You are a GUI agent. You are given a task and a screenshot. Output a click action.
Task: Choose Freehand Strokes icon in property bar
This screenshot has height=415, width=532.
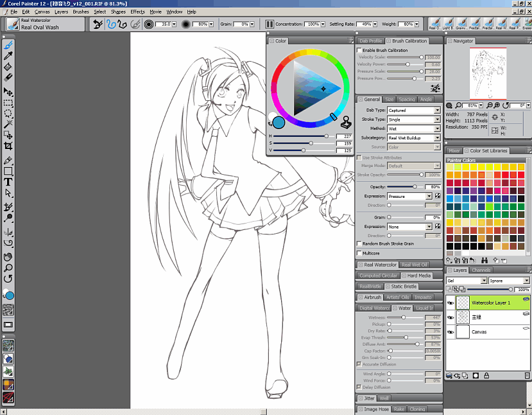(x=111, y=24)
